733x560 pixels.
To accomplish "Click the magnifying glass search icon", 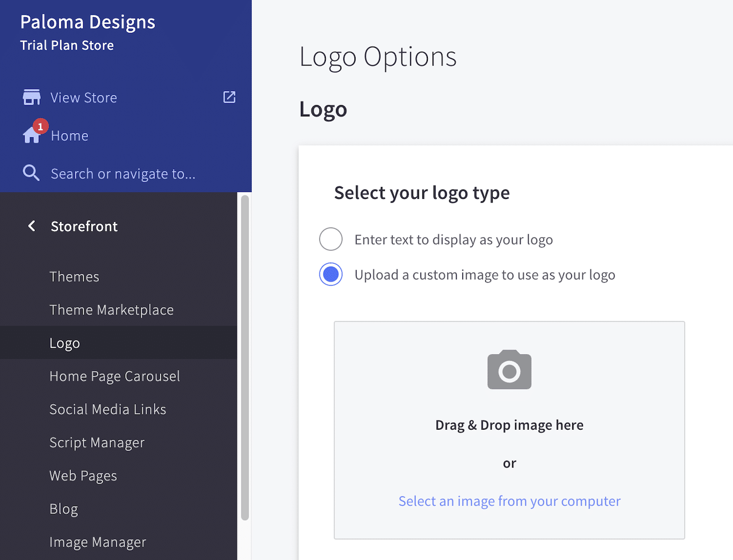I will tap(31, 173).
